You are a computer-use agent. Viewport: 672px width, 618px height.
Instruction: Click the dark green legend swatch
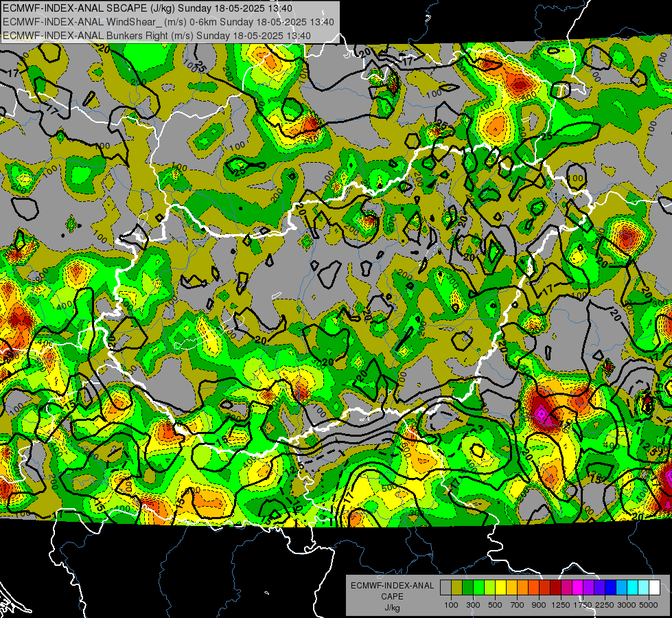click(x=467, y=588)
